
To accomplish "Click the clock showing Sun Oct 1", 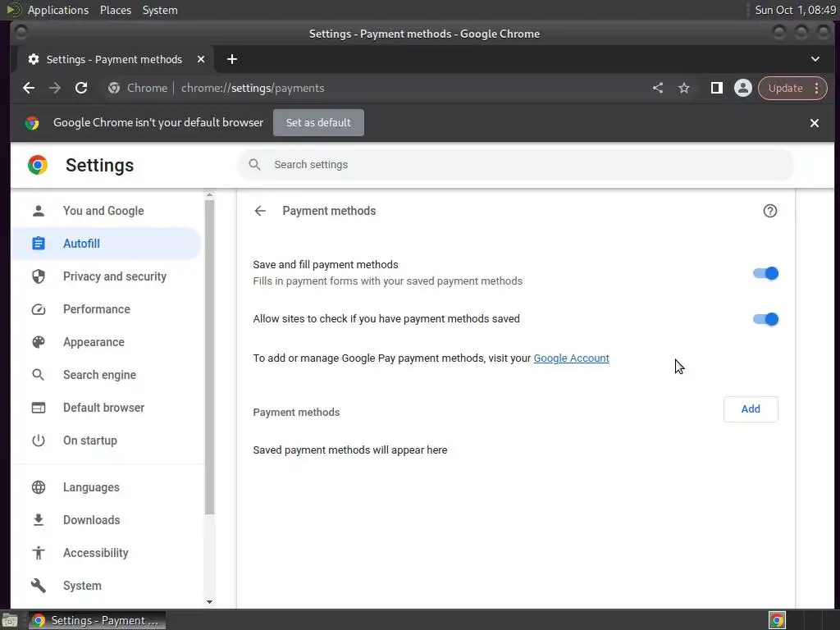I will (x=795, y=10).
